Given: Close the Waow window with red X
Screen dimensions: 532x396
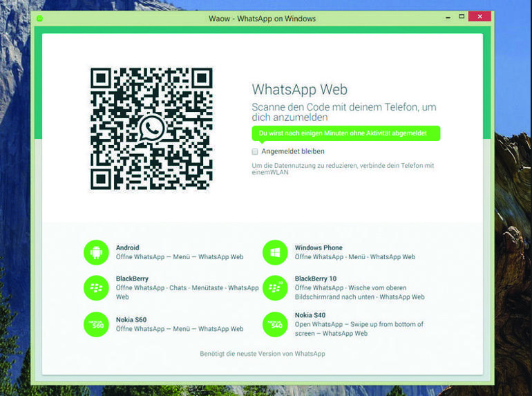Looking at the screenshot, I should 479,17.
